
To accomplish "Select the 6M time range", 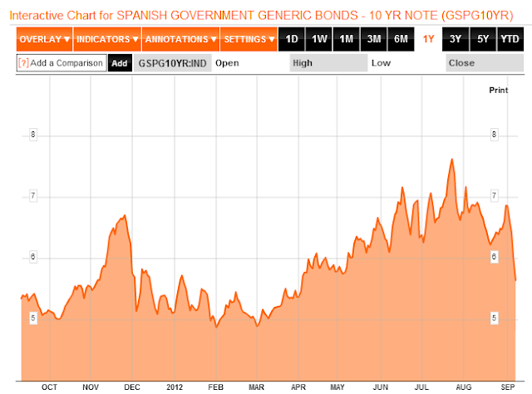I will pyautogui.click(x=401, y=39).
